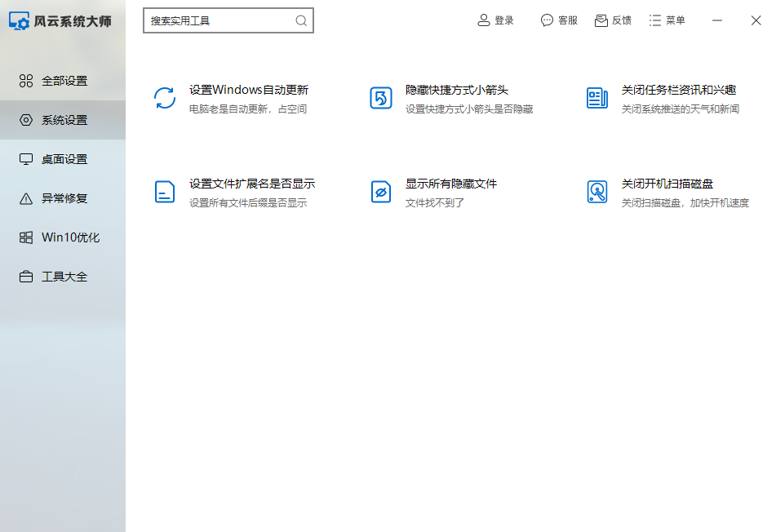Click the 工具大全 toolbox icon in sidebar
Screen dimensions: 776x532
click(24, 277)
